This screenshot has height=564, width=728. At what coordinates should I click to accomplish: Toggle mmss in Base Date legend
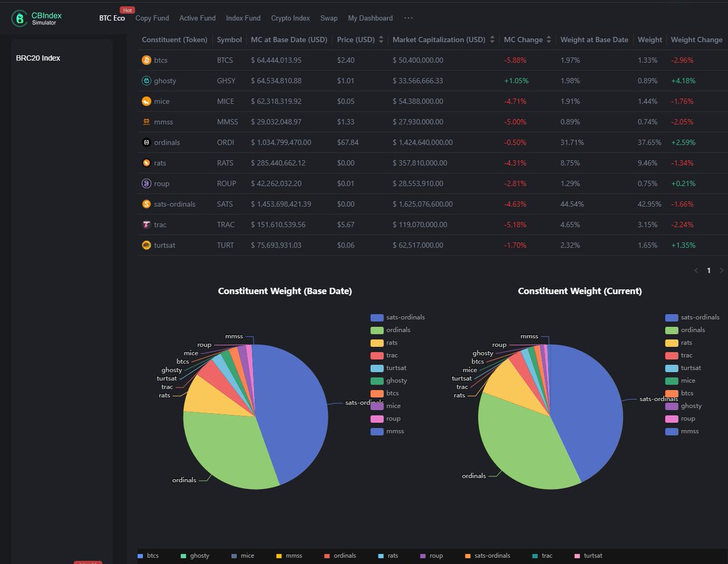click(387, 431)
